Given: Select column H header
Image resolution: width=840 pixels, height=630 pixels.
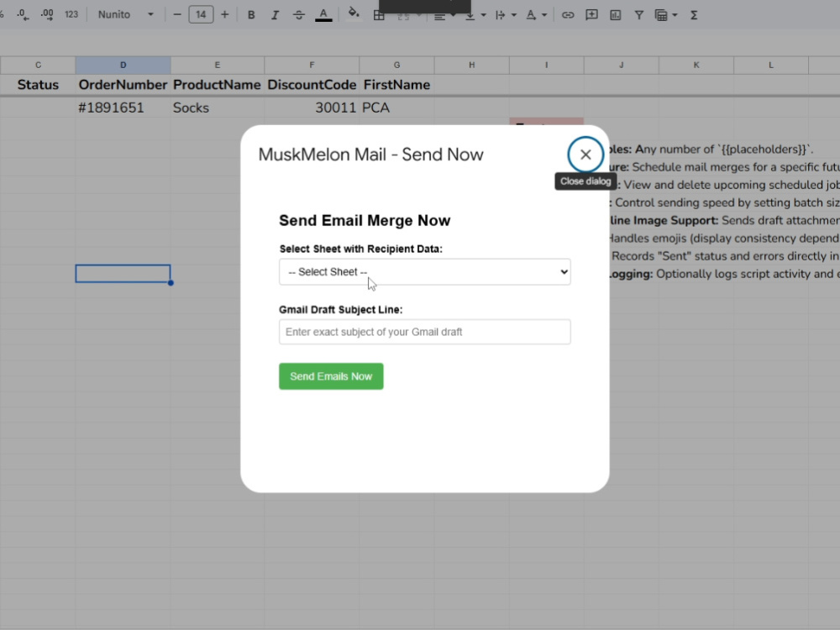Looking at the screenshot, I should point(471,65).
